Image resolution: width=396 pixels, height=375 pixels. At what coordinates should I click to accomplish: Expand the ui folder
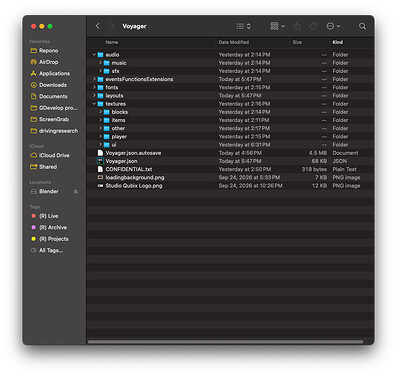pos(100,145)
